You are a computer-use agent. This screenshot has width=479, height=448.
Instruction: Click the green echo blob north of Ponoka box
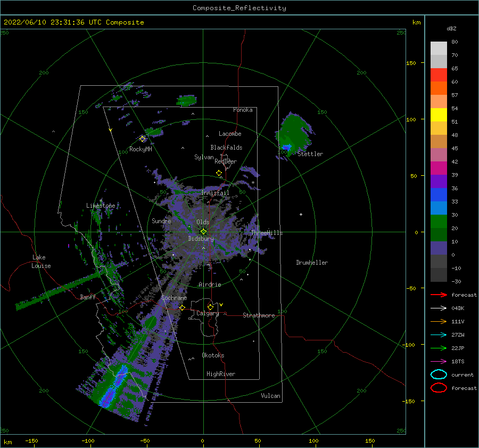click(x=186, y=100)
